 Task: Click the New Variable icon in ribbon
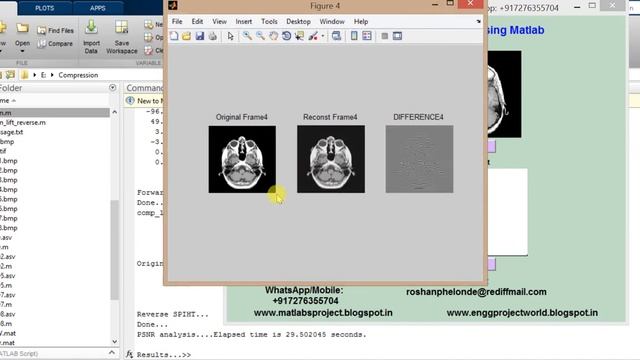pyautogui.click(x=149, y=25)
